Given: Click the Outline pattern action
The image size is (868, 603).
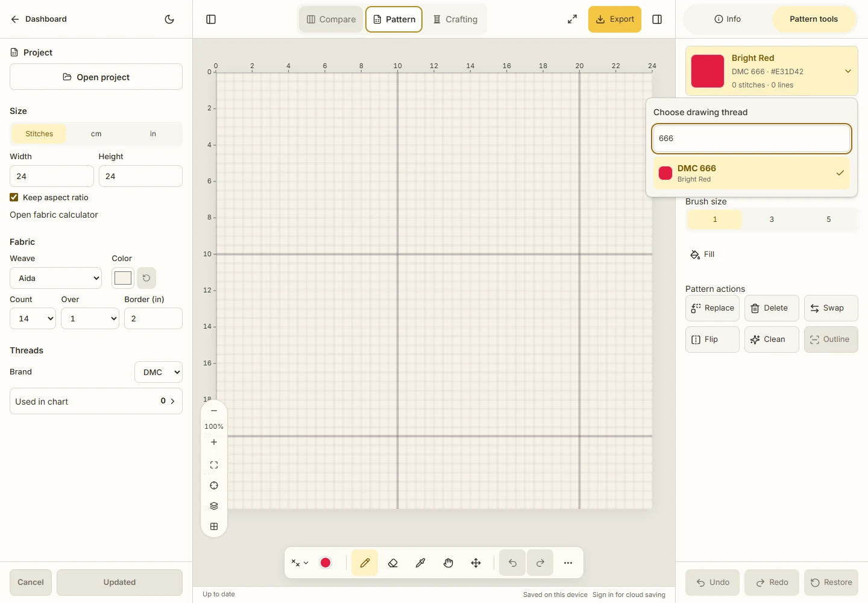Looking at the screenshot, I should pyautogui.click(x=831, y=339).
